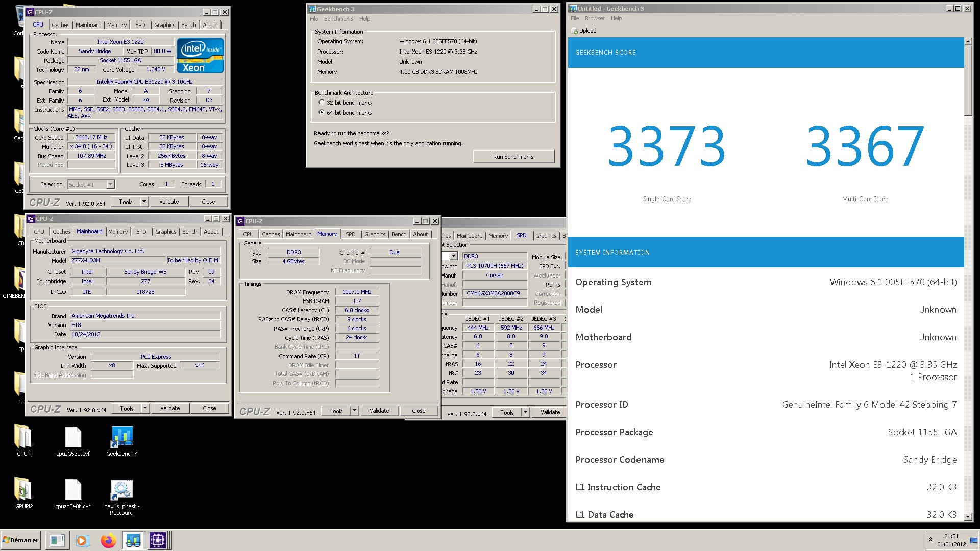The width and height of the screenshot is (980, 551).
Task: Open File menu in Geekbench results window
Action: (x=575, y=18)
